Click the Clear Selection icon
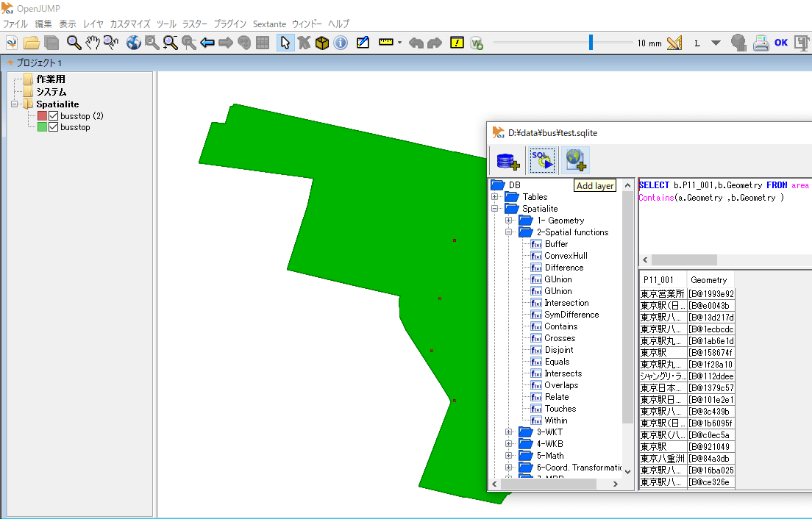The width and height of the screenshot is (812, 519). click(x=304, y=43)
